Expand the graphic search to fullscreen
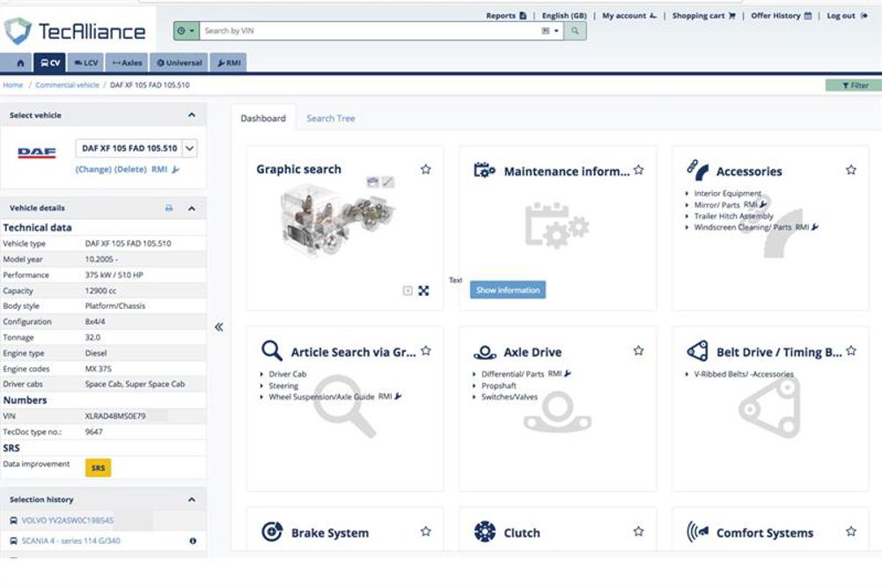The width and height of the screenshot is (882, 588). click(423, 290)
